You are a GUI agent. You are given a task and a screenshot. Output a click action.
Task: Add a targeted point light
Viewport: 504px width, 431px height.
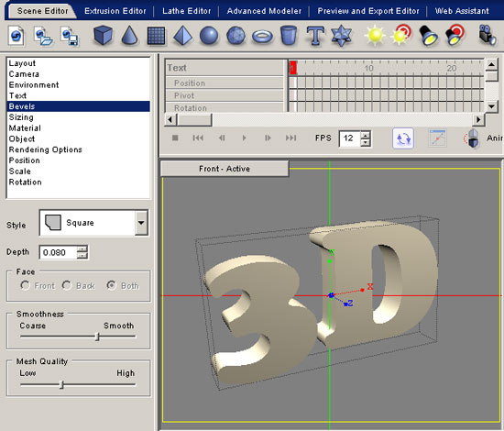coord(401,35)
